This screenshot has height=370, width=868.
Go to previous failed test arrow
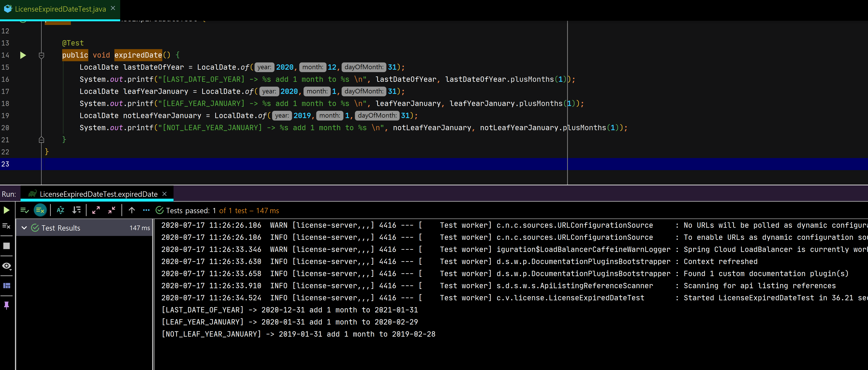(x=132, y=211)
